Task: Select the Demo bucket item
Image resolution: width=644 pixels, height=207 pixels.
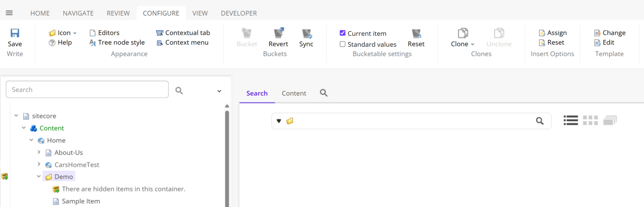Action: point(59,177)
